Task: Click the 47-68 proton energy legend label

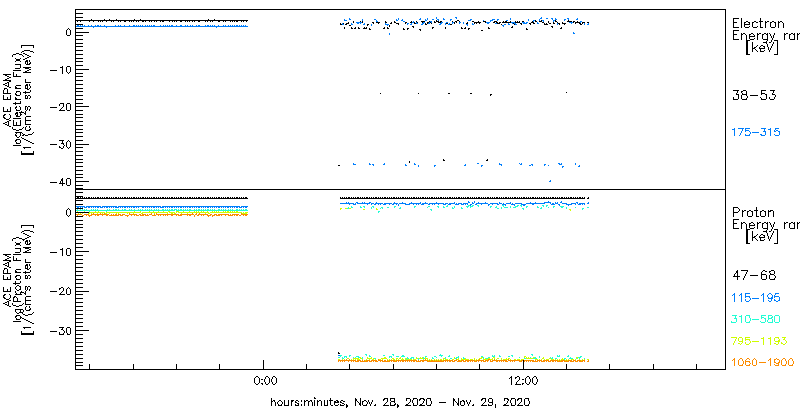Action: click(x=754, y=276)
